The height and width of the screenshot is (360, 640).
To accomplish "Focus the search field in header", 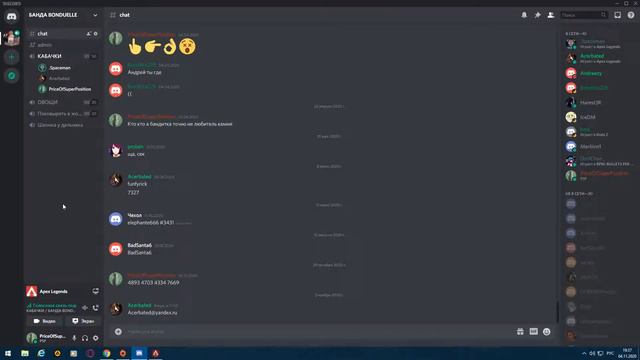I will point(584,15).
